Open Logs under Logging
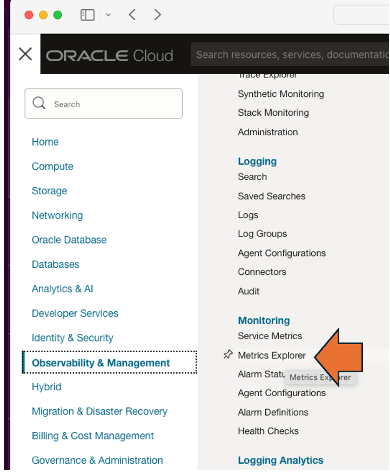Viewport: 390px width, 474px height. point(248,215)
